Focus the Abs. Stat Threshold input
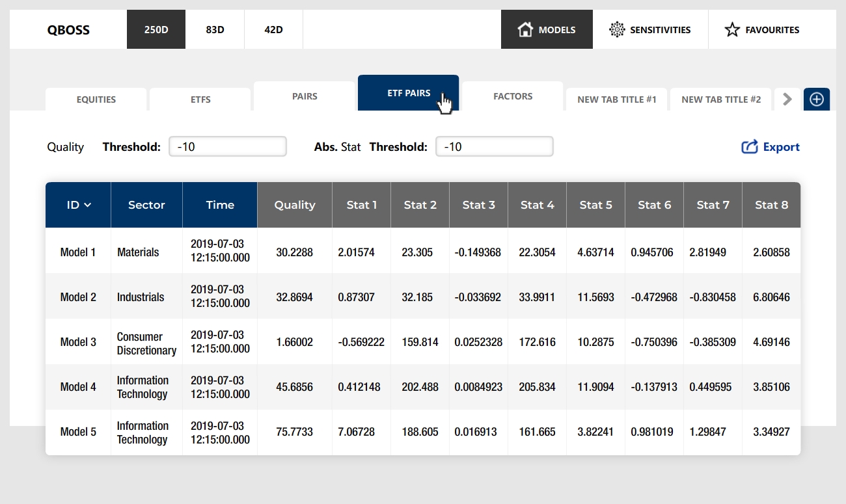 (x=495, y=146)
